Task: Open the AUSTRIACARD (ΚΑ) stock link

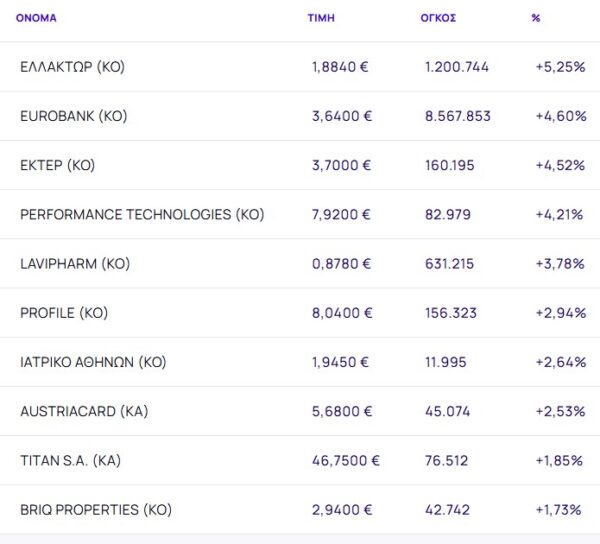Action: pyautogui.click(x=83, y=411)
